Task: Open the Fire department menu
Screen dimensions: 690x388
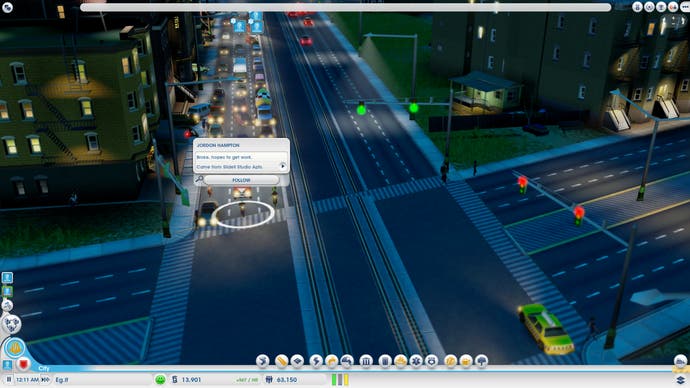Action: [400, 361]
